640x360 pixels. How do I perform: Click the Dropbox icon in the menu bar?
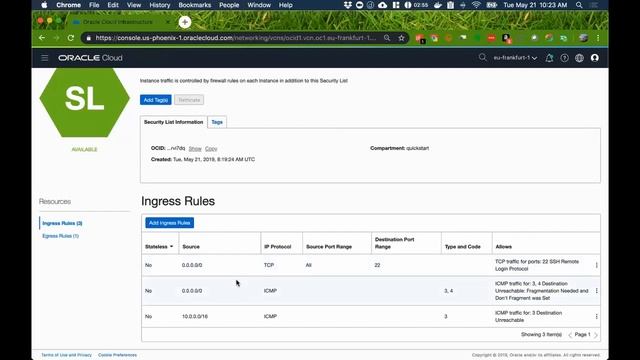click(x=348, y=5)
